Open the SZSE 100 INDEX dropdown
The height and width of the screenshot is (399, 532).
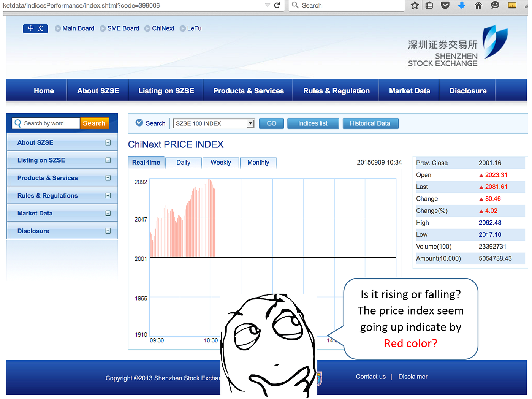coord(214,123)
